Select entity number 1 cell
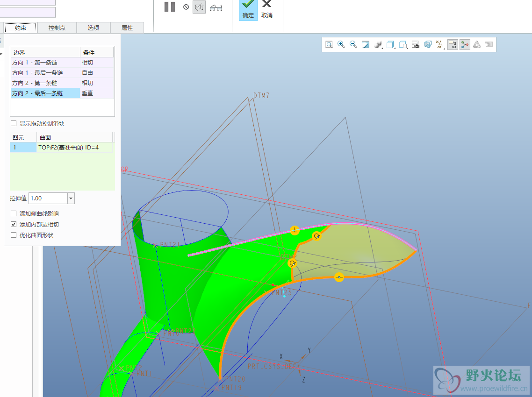 pos(23,148)
